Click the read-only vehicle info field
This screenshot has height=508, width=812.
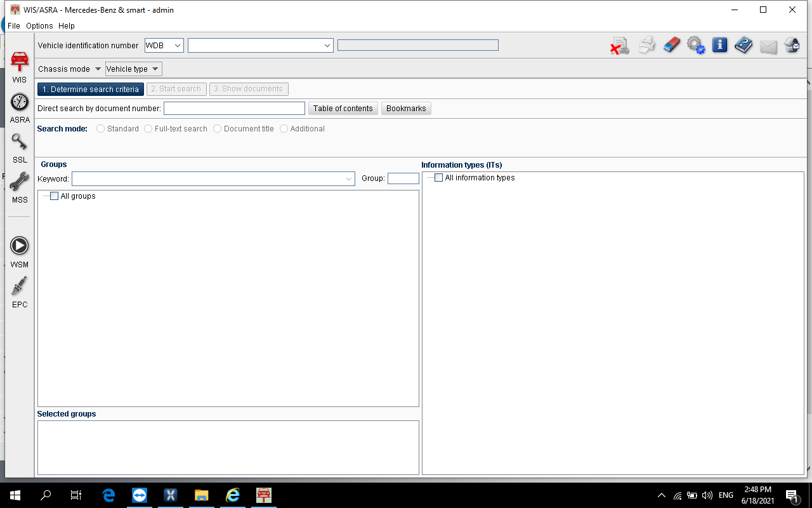(418, 45)
